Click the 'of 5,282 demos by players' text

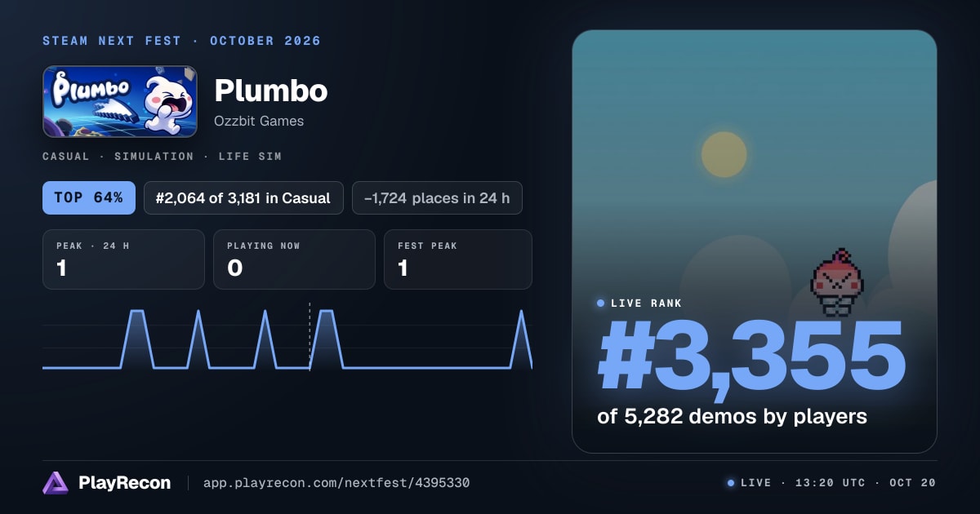pos(732,416)
